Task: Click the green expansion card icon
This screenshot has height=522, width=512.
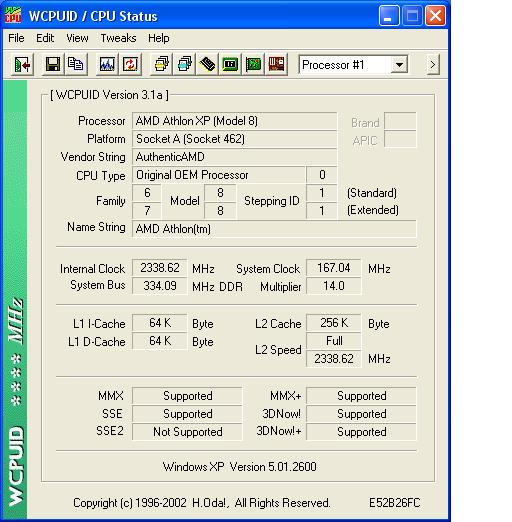Action: pos(253,64)
